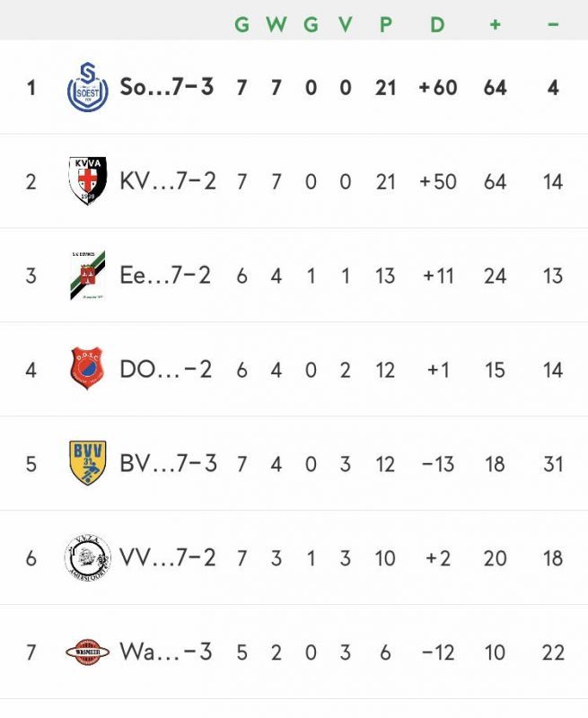Tap the minus goals-against column header
The width and height of the screenshot is (588, 718).
pyautogui.click(x=553, y=24)
